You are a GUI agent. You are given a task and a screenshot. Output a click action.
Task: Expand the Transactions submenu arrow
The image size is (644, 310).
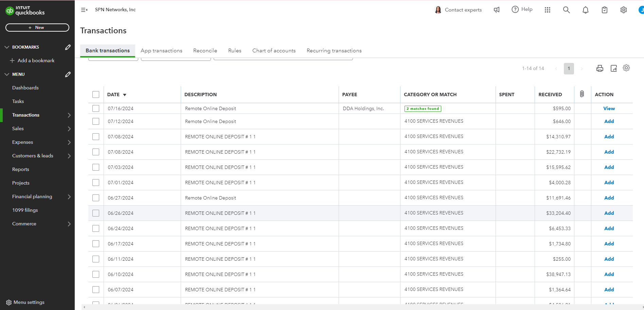69,115
